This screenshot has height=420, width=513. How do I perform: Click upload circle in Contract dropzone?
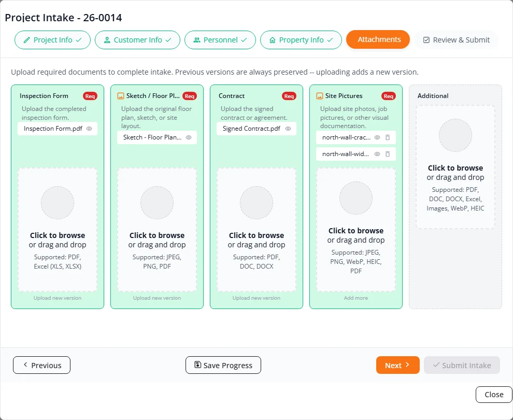coord(256,203)
